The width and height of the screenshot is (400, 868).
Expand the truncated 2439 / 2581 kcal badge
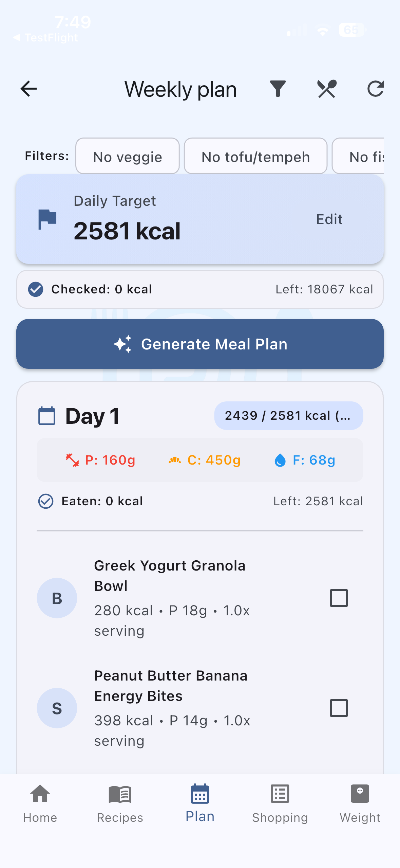pyautogui.click(x=289, y=416)
